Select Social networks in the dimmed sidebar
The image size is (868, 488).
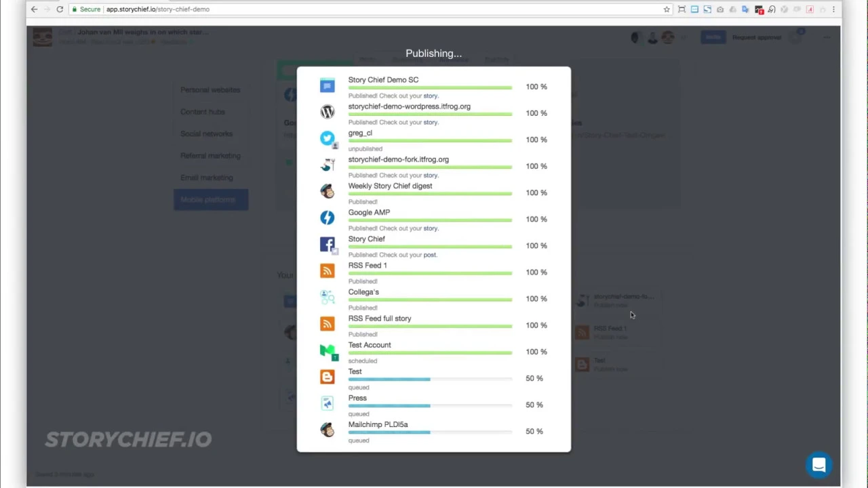click(206, 134)
